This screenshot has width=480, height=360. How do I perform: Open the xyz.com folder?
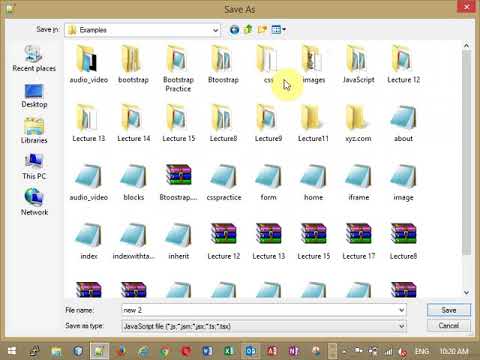click(x=358, y=123)
